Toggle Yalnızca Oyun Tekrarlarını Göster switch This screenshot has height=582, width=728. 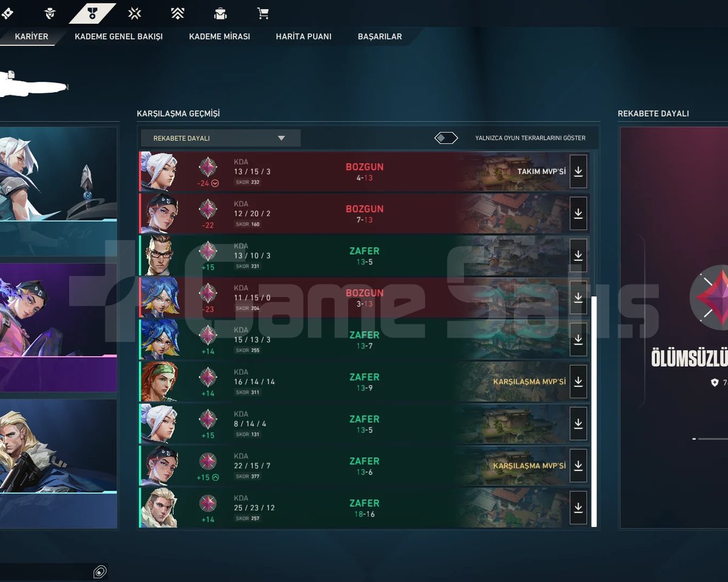click(446, 138)
